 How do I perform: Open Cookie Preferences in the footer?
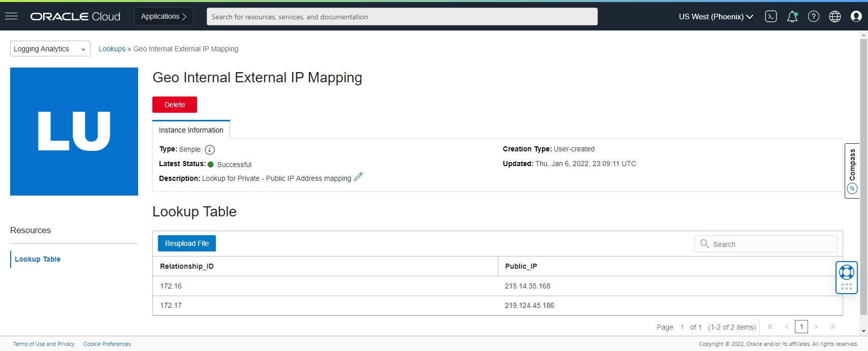[107, 344]
